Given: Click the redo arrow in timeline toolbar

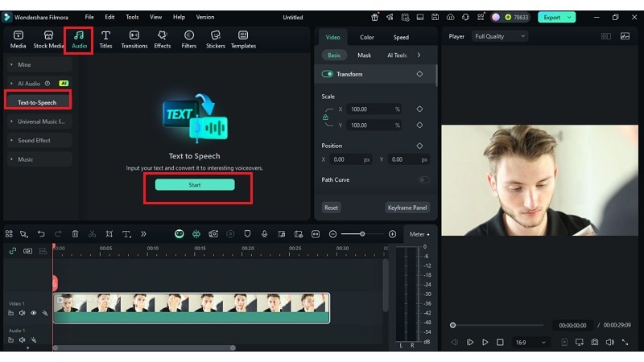Looking at the screenshot, I should pos(58,234).
